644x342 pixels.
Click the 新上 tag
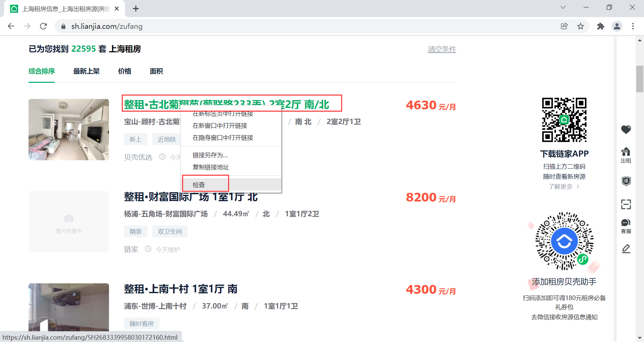point(136,139)
